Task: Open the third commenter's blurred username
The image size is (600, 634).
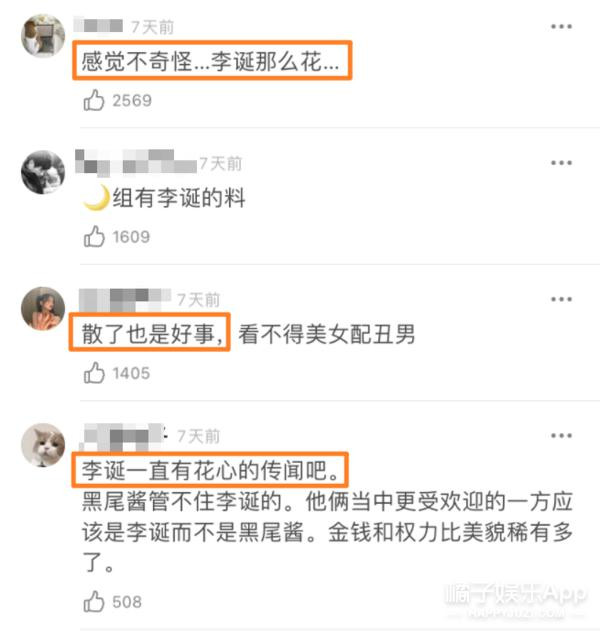Action: [125, 300]
